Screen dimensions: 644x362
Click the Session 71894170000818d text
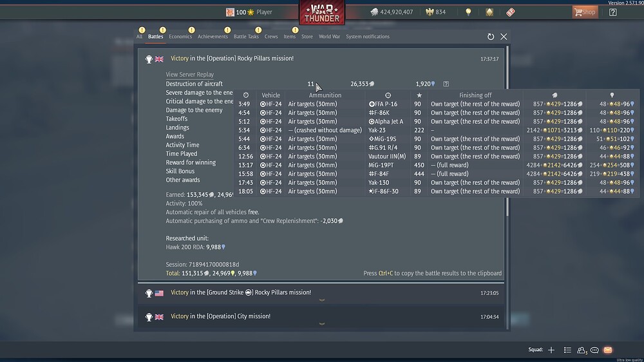tap(202, 265)
